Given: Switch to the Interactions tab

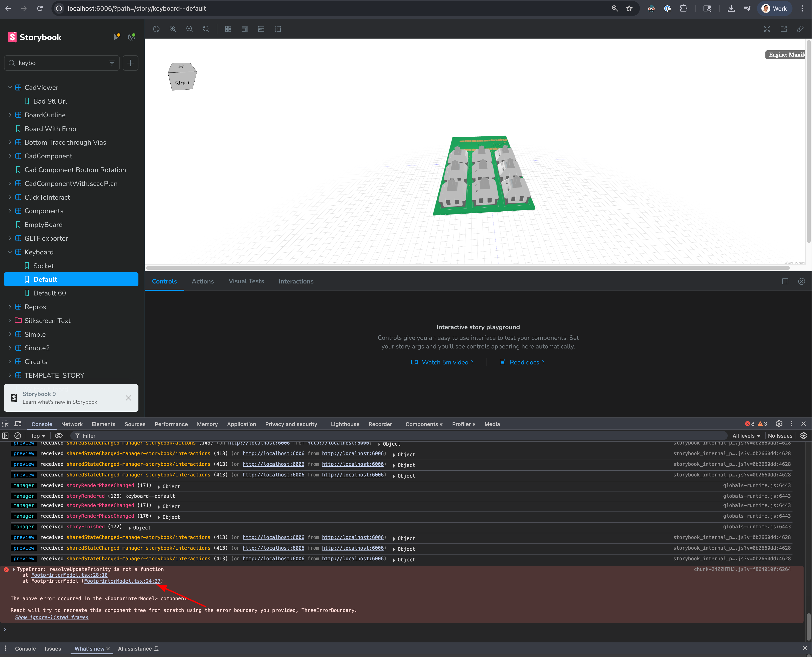Looking at the screenshot, I should 296,281.
